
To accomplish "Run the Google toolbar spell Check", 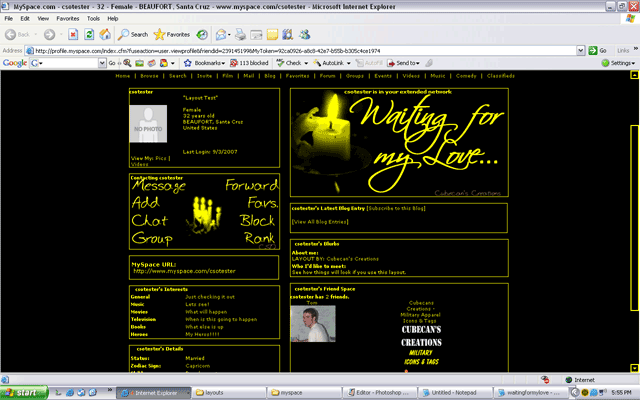I will pos(289,63).
